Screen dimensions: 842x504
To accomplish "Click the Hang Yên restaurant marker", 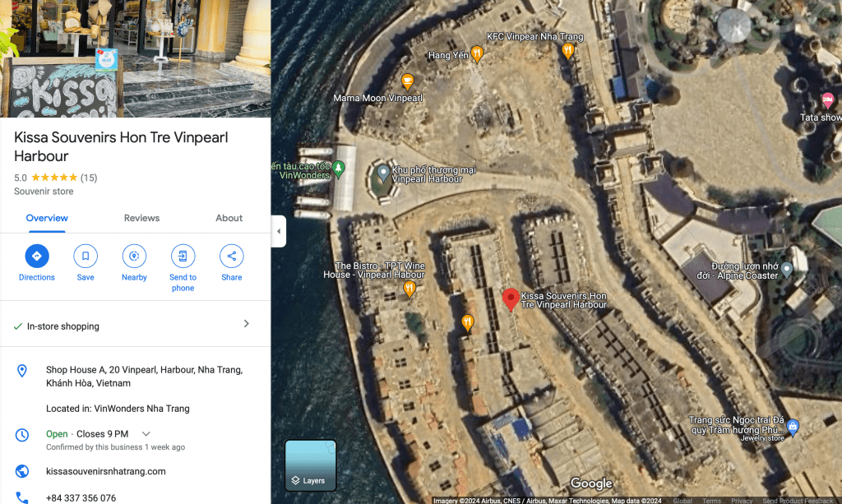I will coord(477,55).
